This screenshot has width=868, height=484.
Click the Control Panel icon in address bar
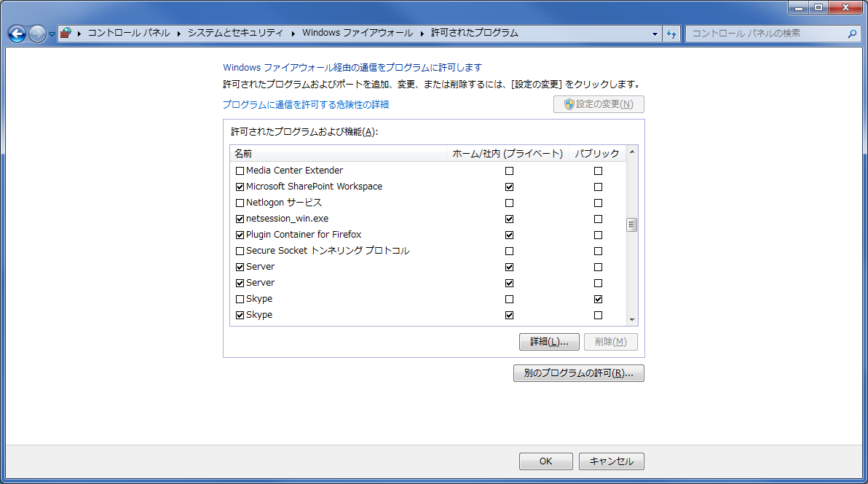coord(66,34)
